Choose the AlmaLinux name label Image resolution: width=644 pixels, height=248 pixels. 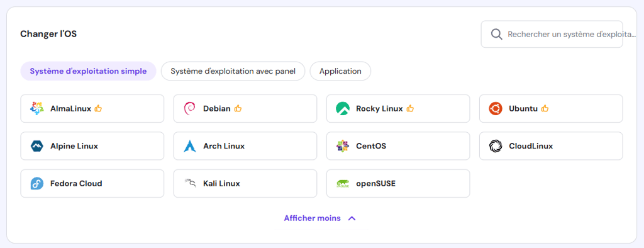[70, 109]
